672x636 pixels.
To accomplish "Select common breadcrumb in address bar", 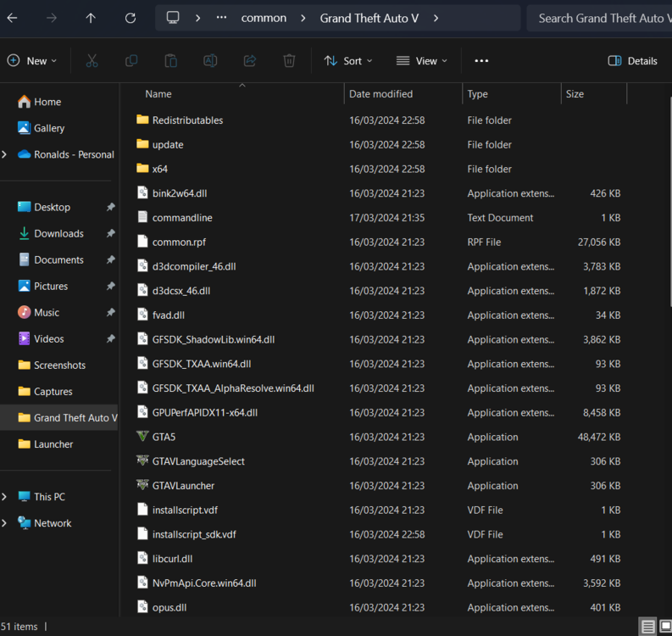I will pos(264,18).
